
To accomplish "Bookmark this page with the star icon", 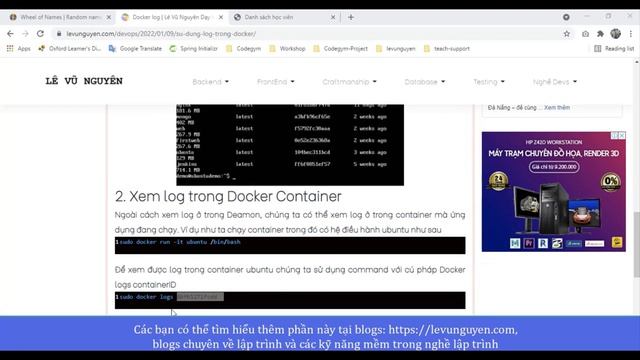I will [567, 34].
